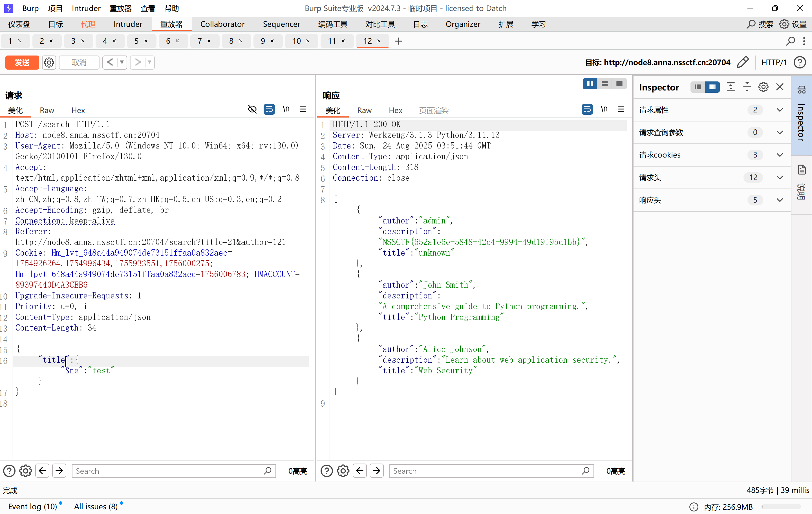Close the Inspector panel
Image resolution: width=812 pixels, height=514 pixels.
780,87
